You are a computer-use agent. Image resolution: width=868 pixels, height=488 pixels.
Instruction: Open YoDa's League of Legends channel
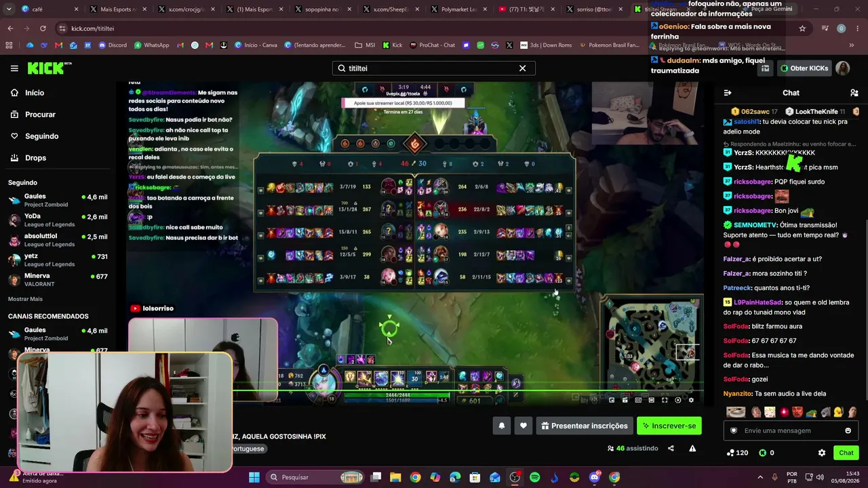coord(58,220)
